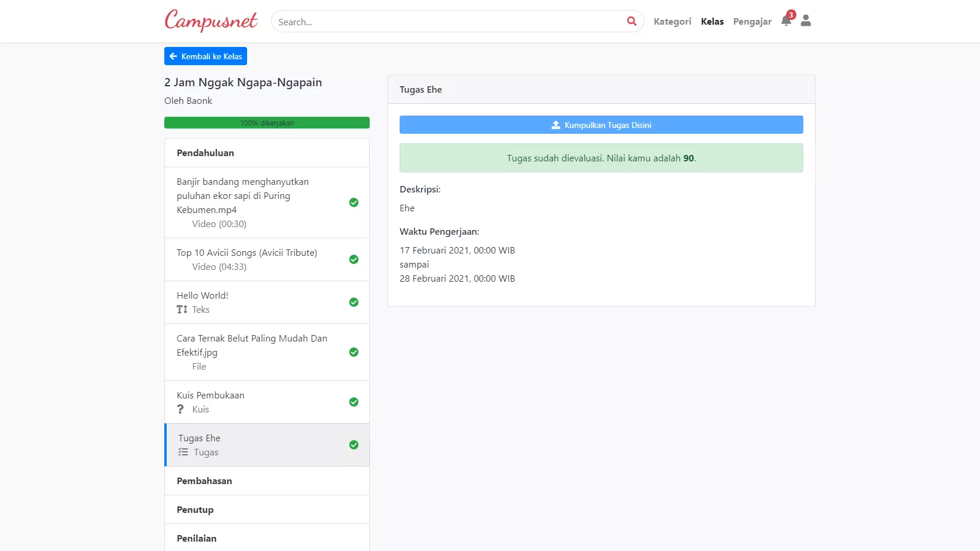Screen dimensions: 980x551
Task: Click the red search magnifier icon
Action: click(x=631, y=21)
